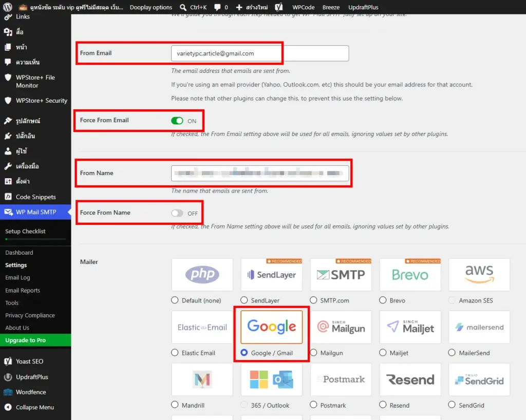This screenshot has height=420, width=526.
Task: Click the Upgrade to Pro button
Action: point(35,340)
